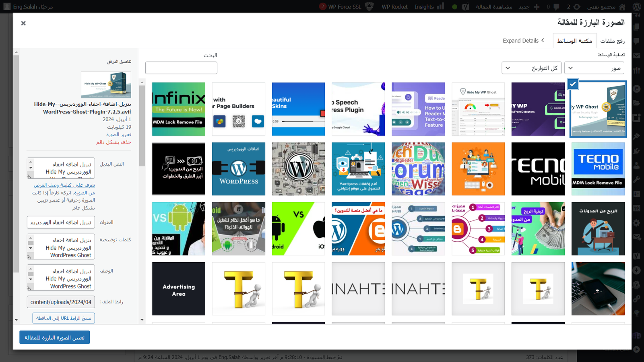This screenshot has height=362, width=644.
Task: Open the صور media type filter dropdown
Action: 594,68
